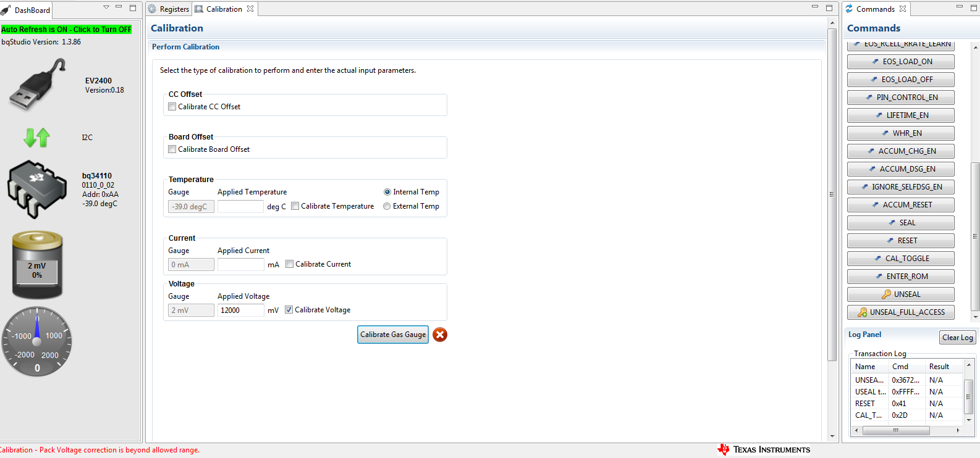
Task: Uncheck Calibrate Voltage checkbox
Action: (289, 310)
